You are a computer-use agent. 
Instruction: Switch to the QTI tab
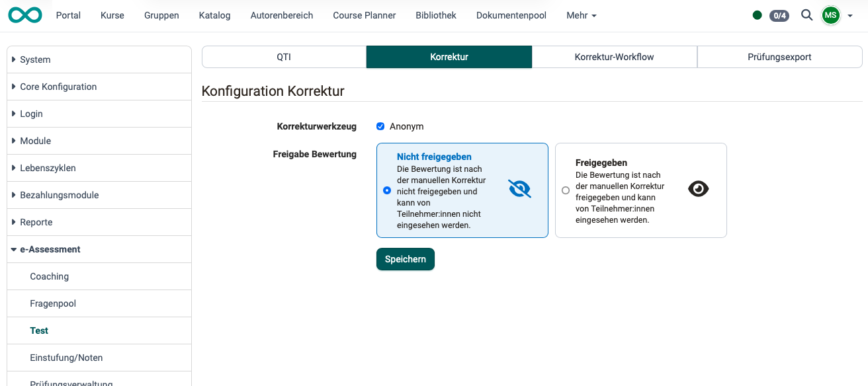click(283, 57)
